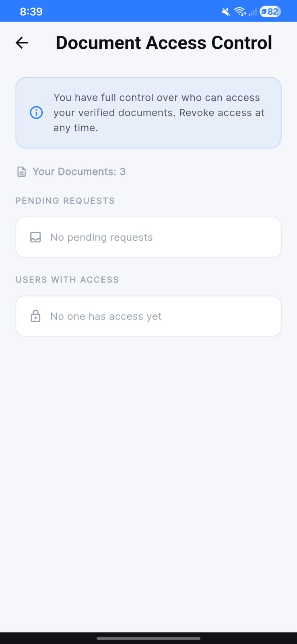
Task: Select the No pending requests card
Action: point(148,237)
